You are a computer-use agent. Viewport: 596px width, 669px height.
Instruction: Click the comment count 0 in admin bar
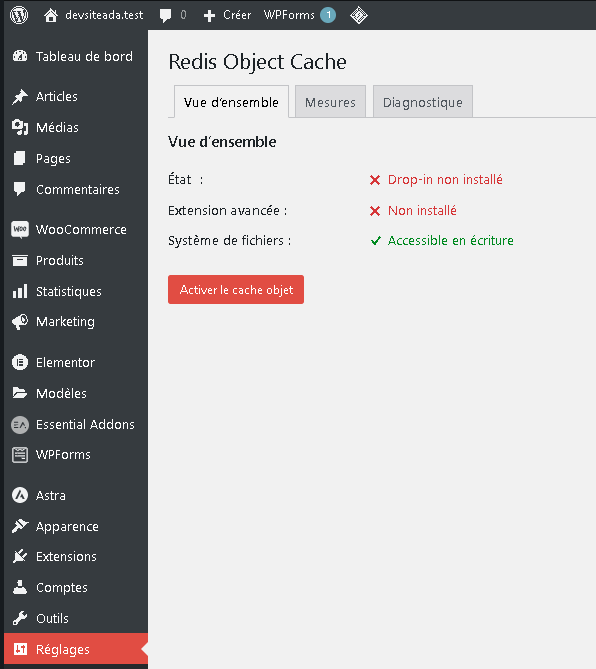[183, 15]
